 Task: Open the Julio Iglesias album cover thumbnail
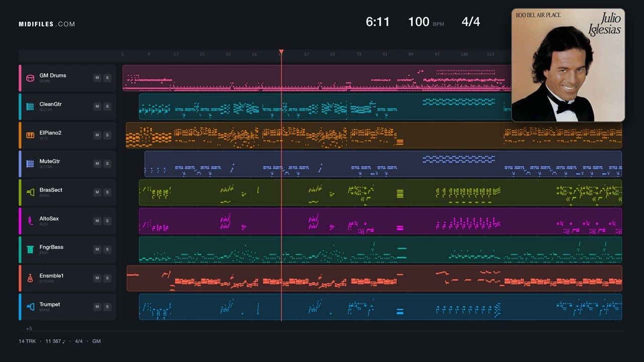[568, 65]
